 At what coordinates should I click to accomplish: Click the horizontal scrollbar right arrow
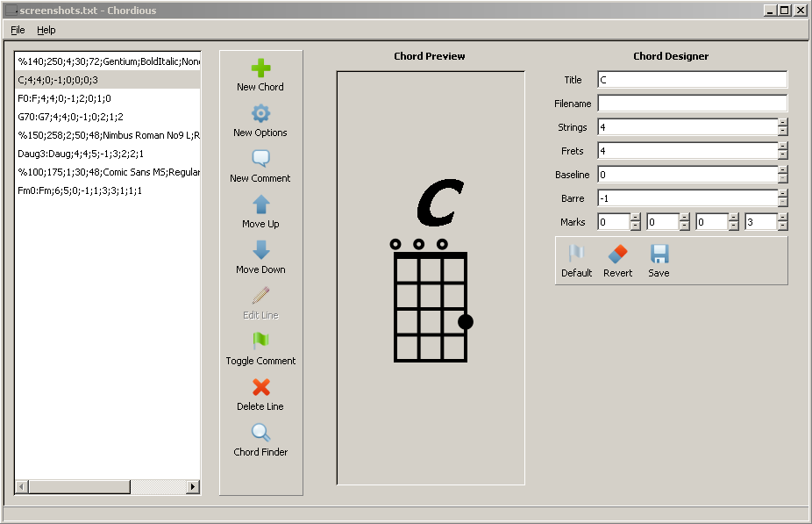click(x=193, y=486)
